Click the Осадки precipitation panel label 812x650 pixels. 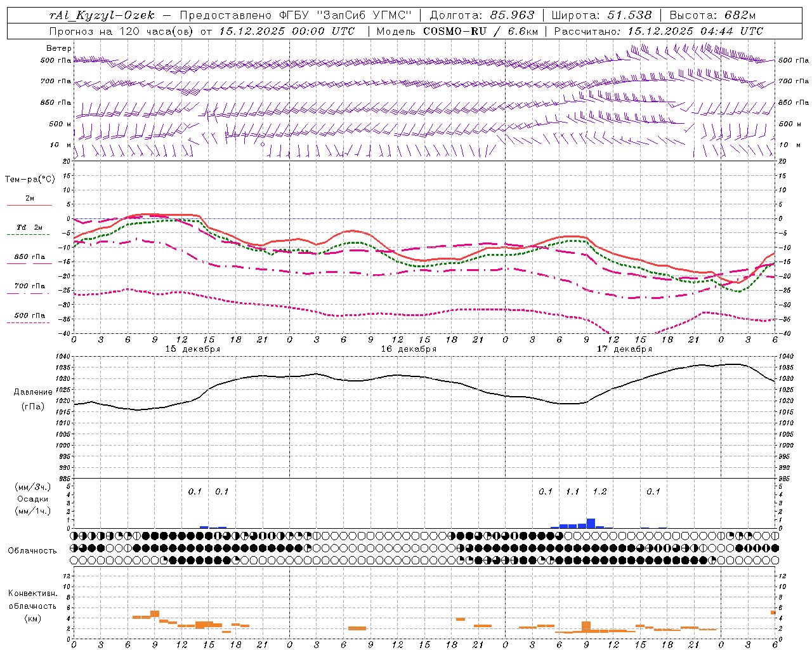coord(32,499)
